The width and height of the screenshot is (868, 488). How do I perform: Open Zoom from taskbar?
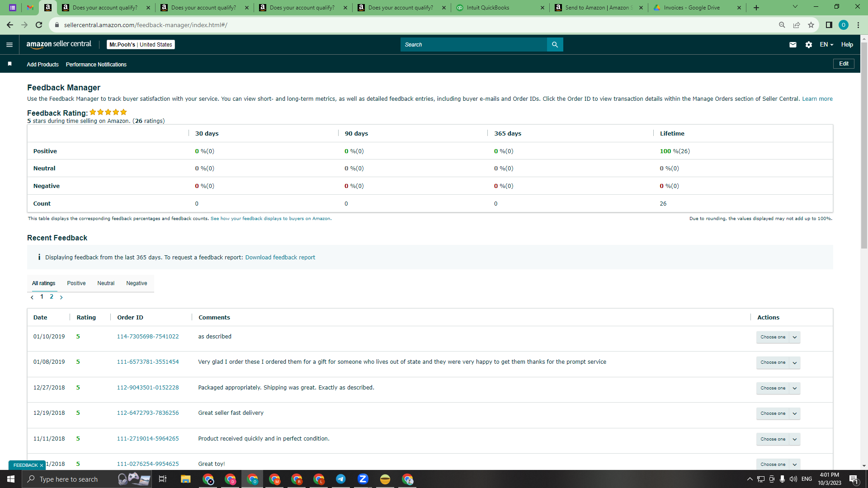[363, 479]
